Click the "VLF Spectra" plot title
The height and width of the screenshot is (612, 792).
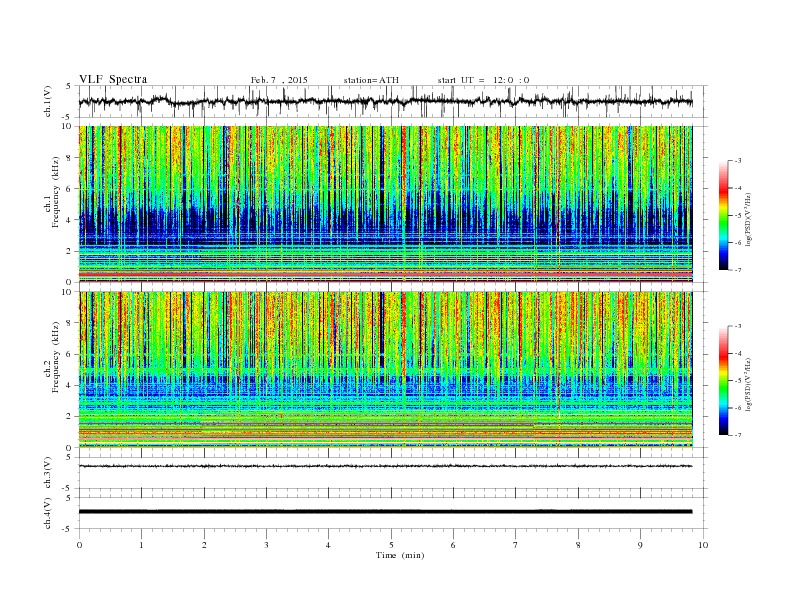point(113,79)
